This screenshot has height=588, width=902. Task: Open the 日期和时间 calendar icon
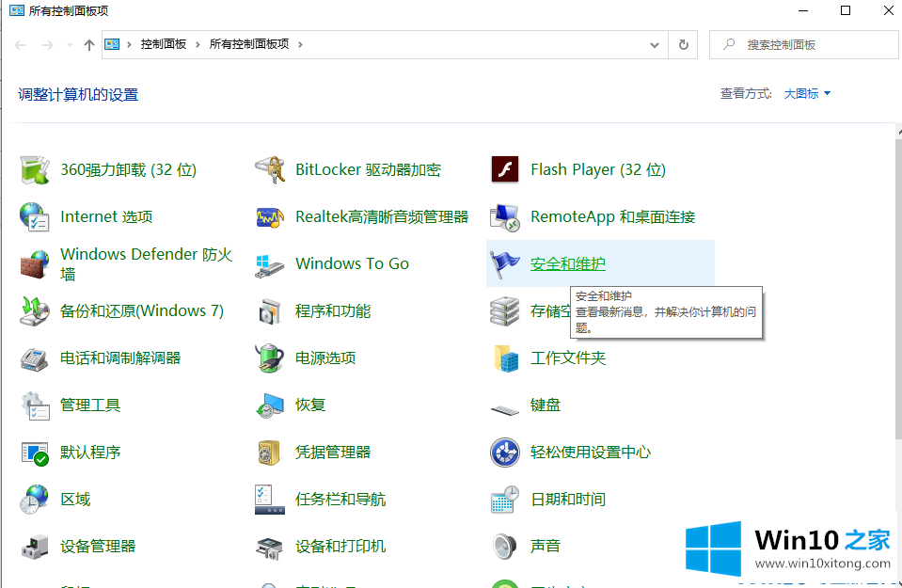pos(505,500)
